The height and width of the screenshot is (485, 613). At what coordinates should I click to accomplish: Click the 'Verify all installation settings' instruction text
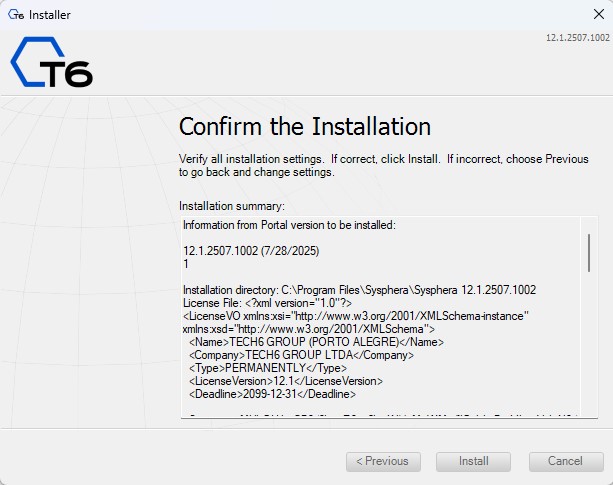(384, 165)
